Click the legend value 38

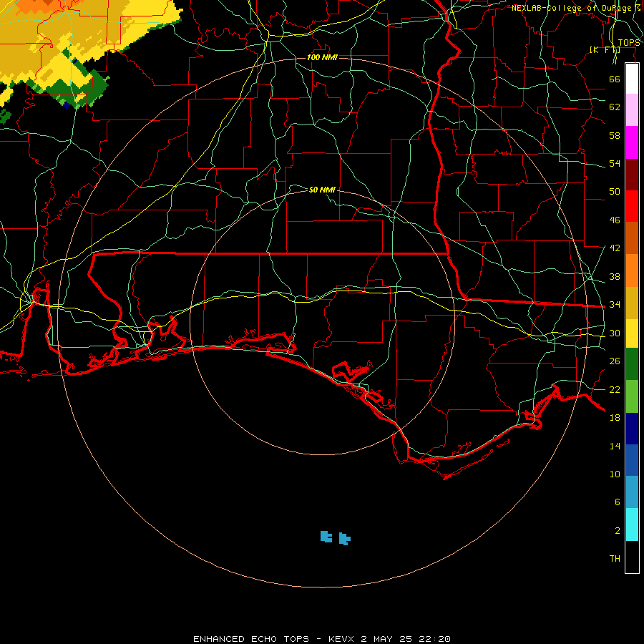[x=615, y=276]
